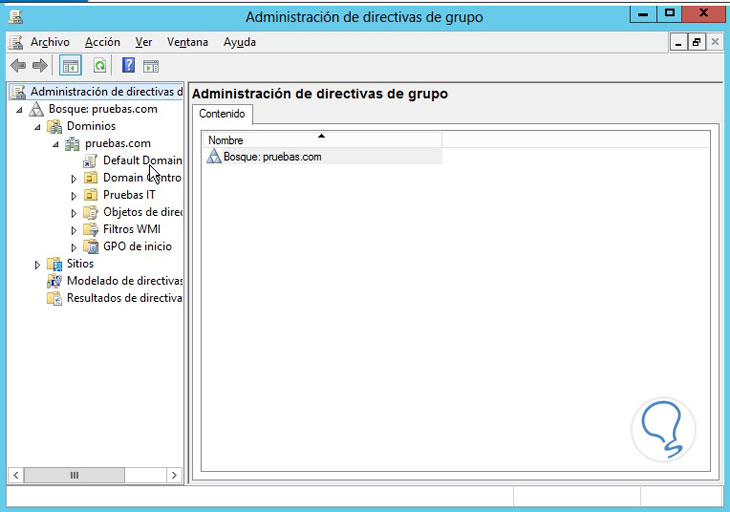Click the Default Domain policy link icon

tap(90, 161)
